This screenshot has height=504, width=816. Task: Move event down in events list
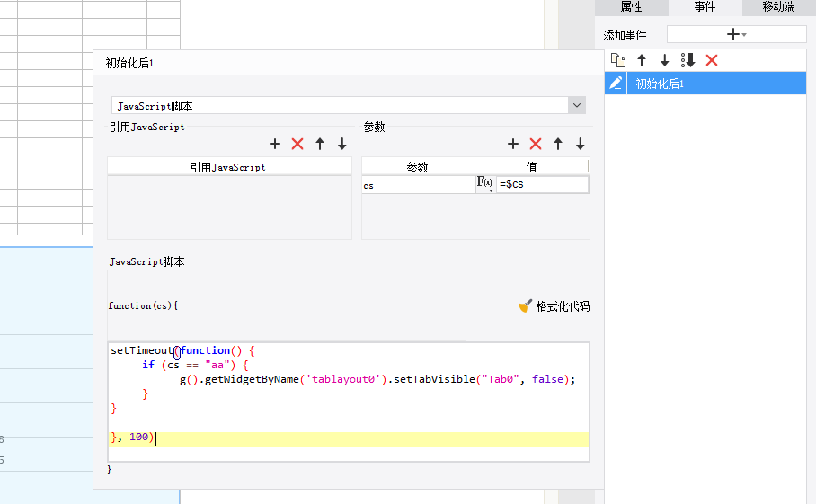[x=664, y=60]
